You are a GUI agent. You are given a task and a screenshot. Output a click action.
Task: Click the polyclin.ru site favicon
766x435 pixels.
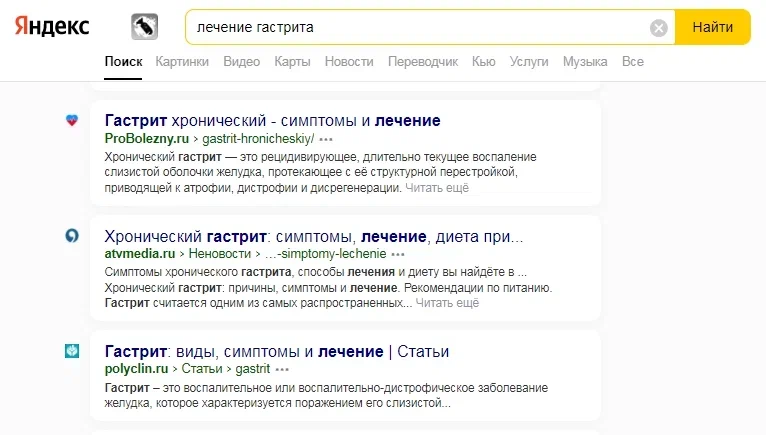click(x=71, y=351)
